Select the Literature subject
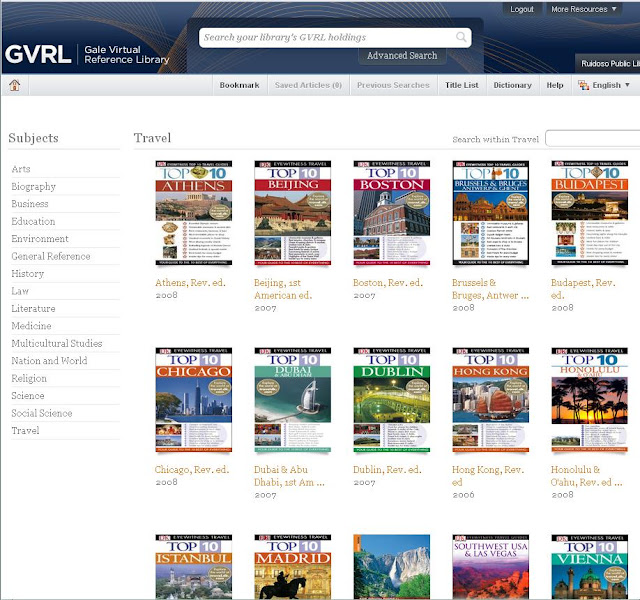The image size is (640, 600). [33, 309]
